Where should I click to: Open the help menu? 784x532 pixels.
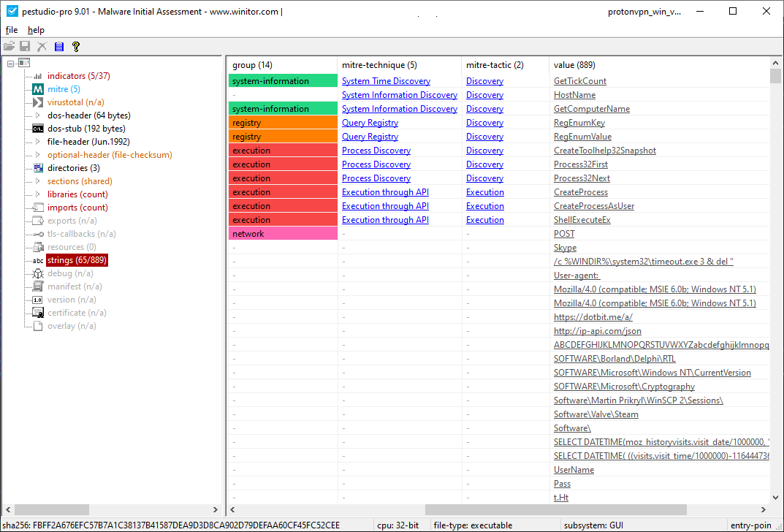tap(35, 30)
